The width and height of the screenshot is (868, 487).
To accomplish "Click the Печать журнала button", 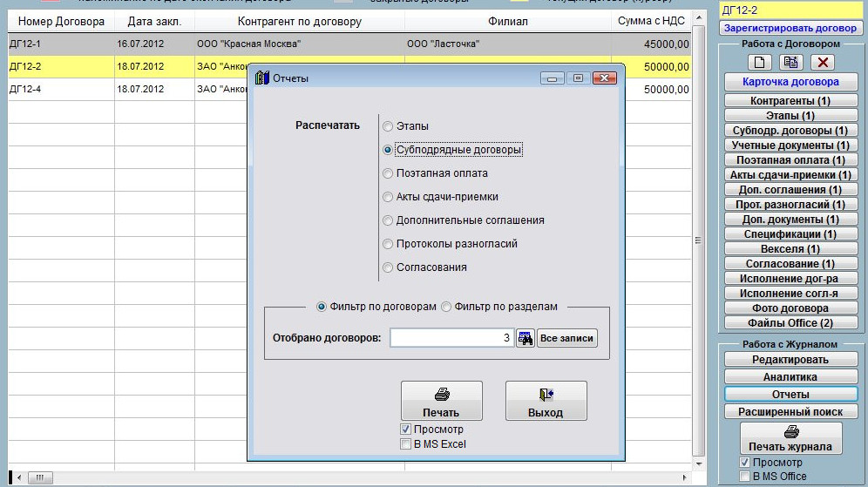I will (x=791, y=438).
